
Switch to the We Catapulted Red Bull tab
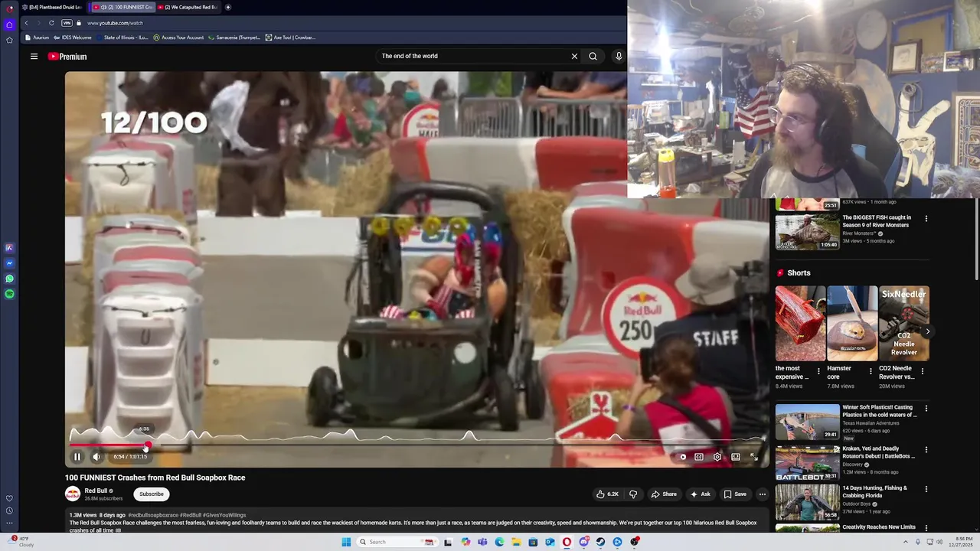(x=188, y=7)
